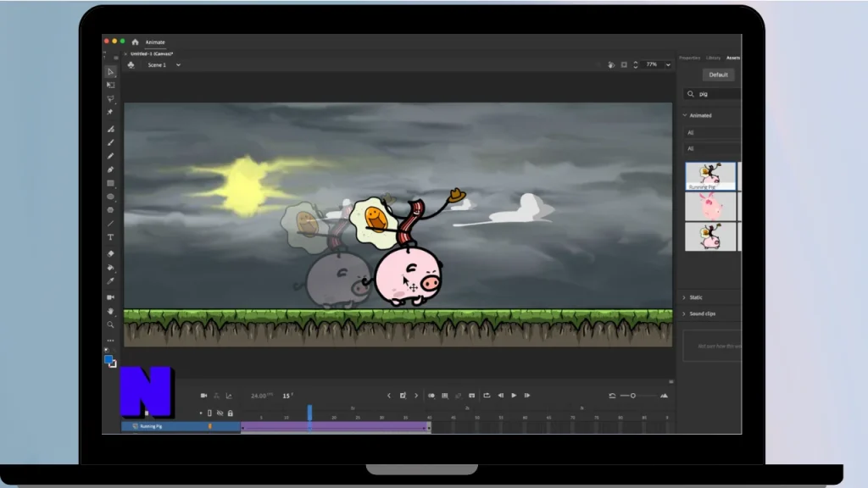Switch to the Properties panel tab
Viewport: 868px width, 488px height.
pos(690,58)
